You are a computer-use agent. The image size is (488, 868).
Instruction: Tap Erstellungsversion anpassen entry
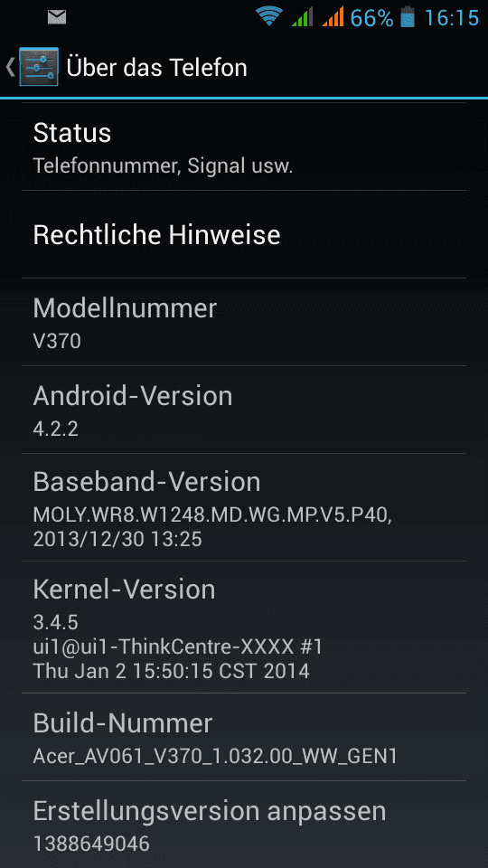(x=244, y=825)
